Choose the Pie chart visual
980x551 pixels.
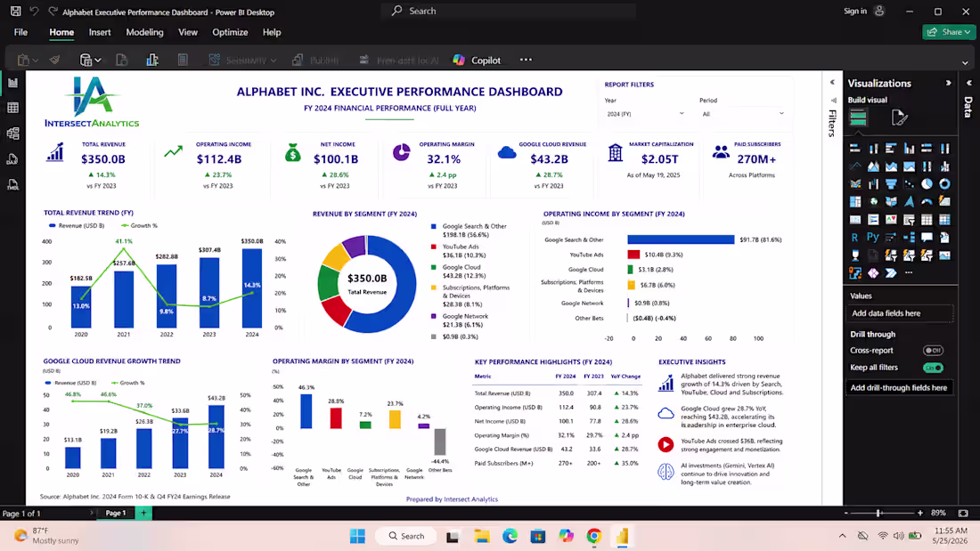[x=927, y=184]
